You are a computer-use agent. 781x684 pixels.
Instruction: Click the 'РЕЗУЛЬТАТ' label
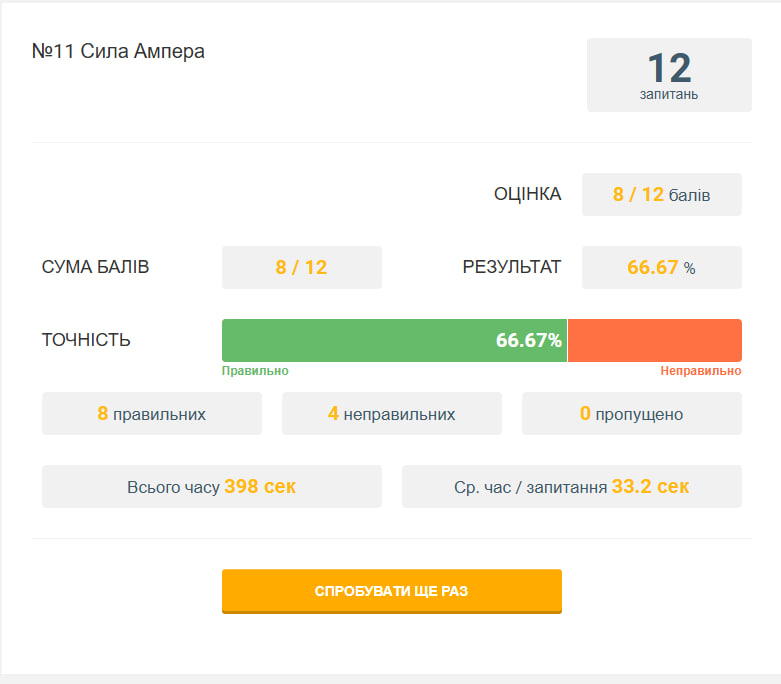pos(511,267)
